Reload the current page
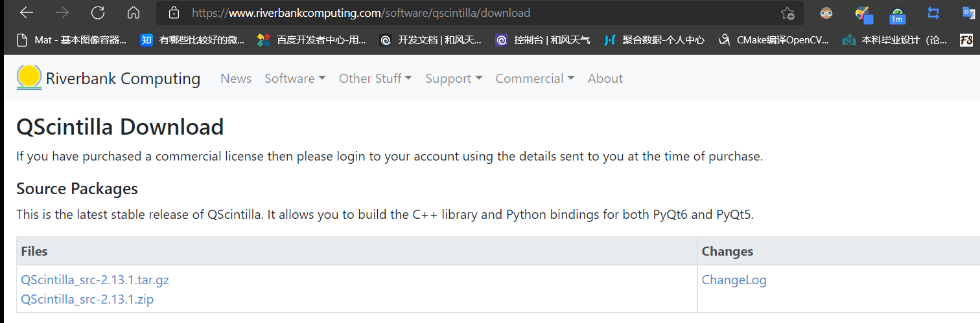This screenshot has height=323, width=980. click(98, 12)
